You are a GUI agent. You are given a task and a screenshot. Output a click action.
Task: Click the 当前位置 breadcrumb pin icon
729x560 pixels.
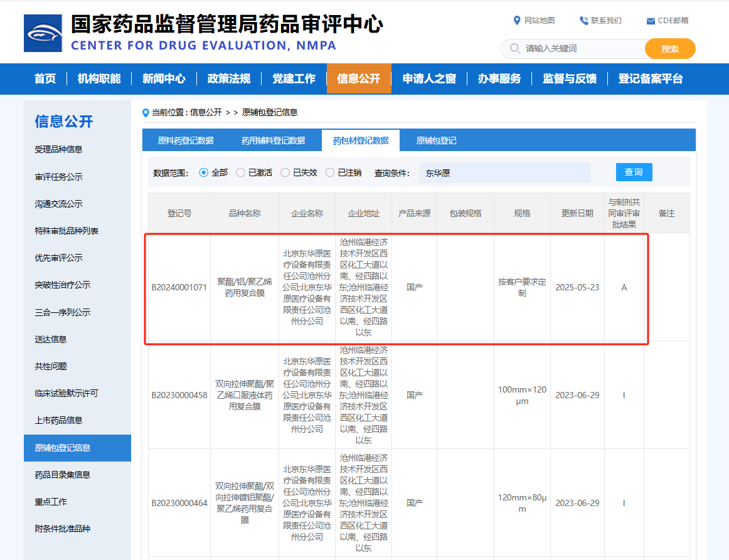(146, 113)
